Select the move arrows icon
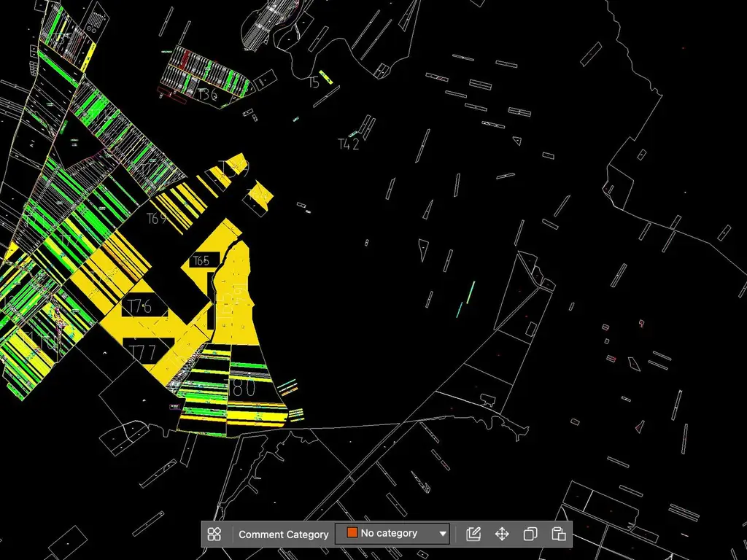Screen dimensions: 747x560 tap(502, 534)
